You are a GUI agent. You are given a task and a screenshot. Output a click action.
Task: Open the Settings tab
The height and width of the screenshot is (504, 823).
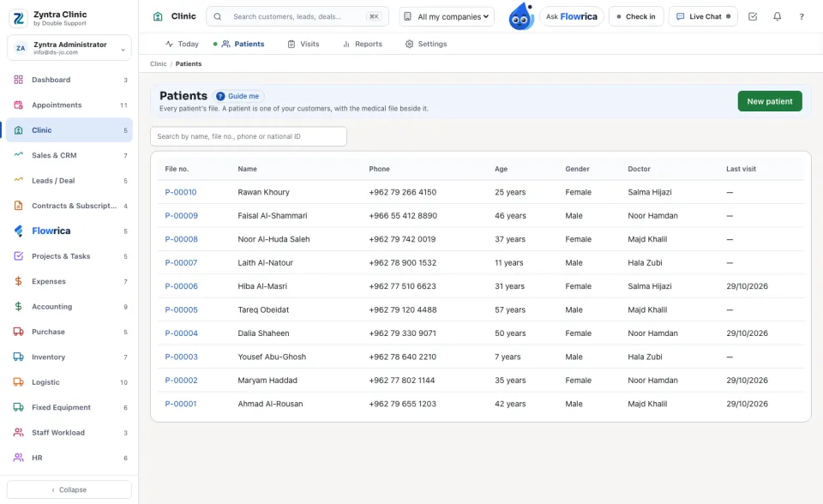click(426, 44)
